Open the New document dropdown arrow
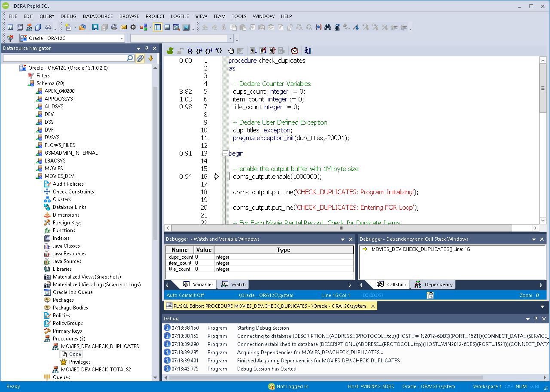 click(75, 27)
